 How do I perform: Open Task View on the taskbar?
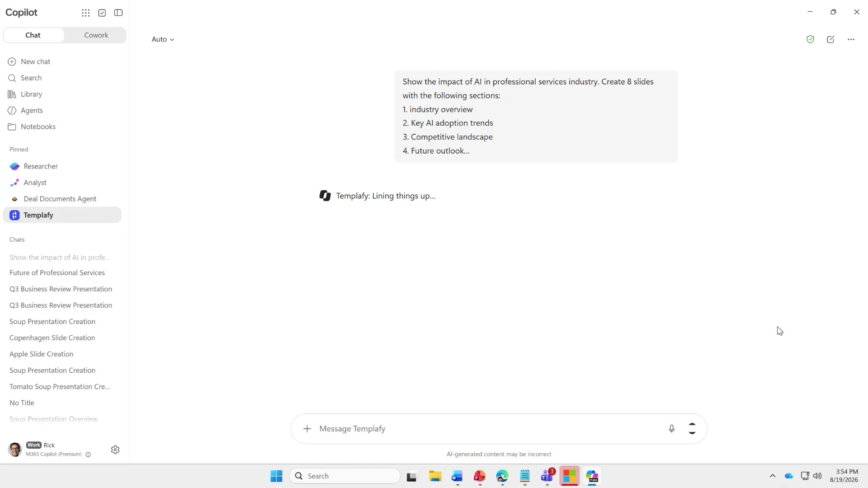pos(411,476)
